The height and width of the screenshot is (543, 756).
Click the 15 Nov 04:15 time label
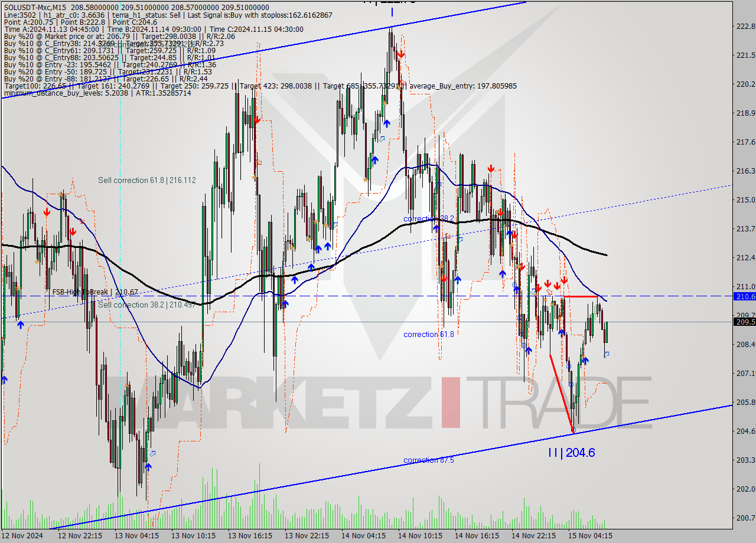point(590,536)
